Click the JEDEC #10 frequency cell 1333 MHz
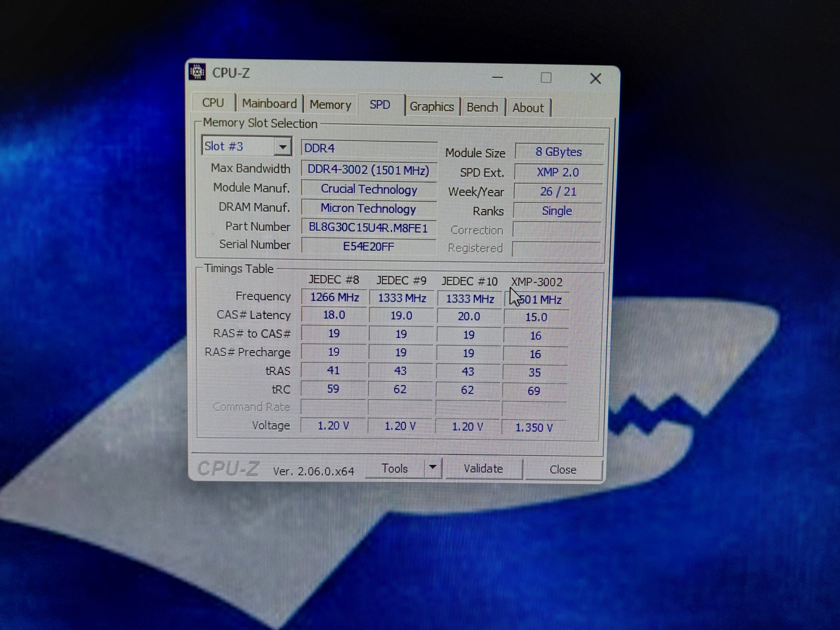 (470, 299)
